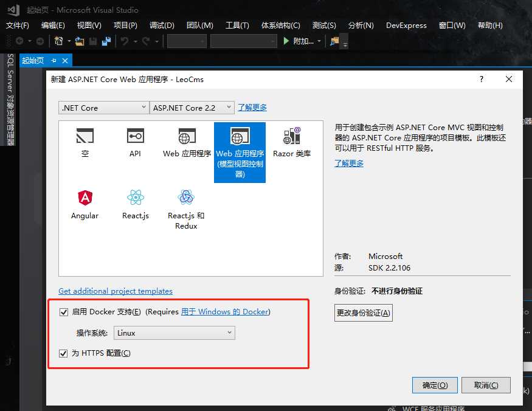This screenshot has width=532, height=411.
Task: Open 用于 Windows 的 Docker link
Action: 224,312
